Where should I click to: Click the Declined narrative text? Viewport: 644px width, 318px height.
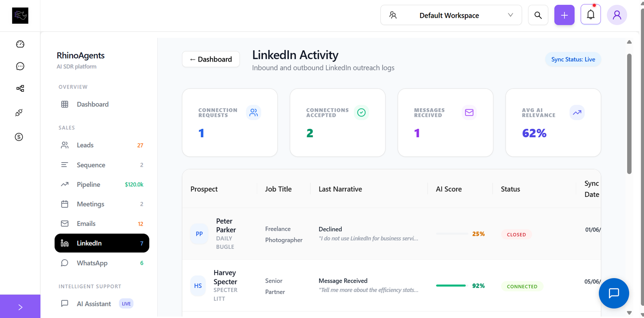click(x=330, y=229)
